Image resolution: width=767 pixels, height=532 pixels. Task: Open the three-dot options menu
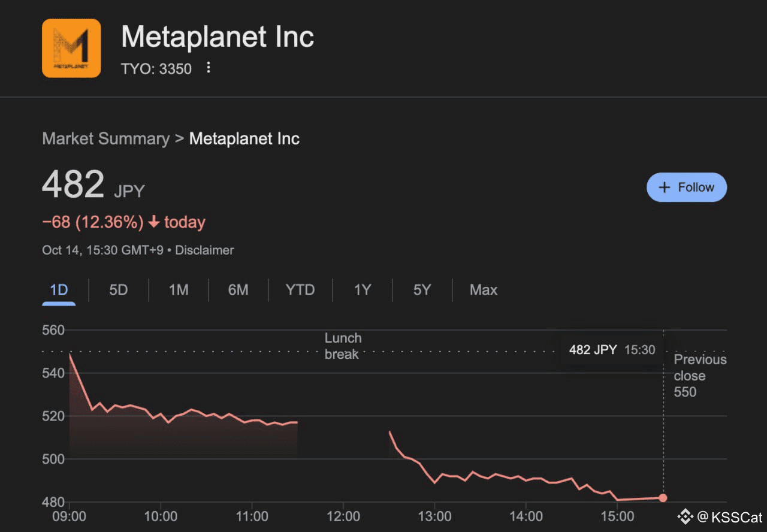209,68
